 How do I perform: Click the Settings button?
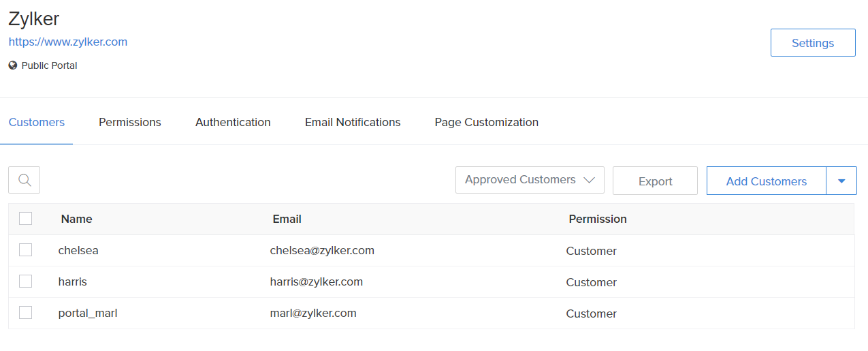813,43
